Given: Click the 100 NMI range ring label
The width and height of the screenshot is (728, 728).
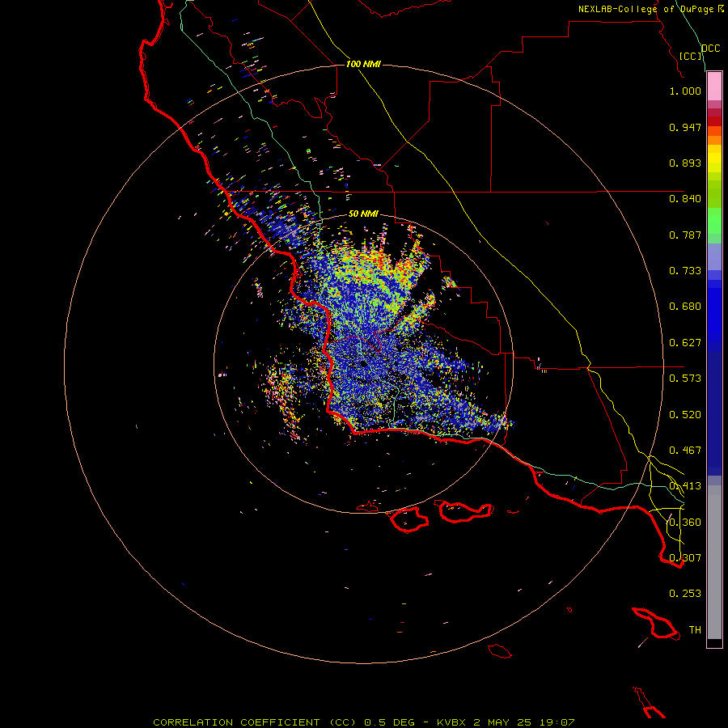Looking at the screenshot, I should (x=363, y=64).
